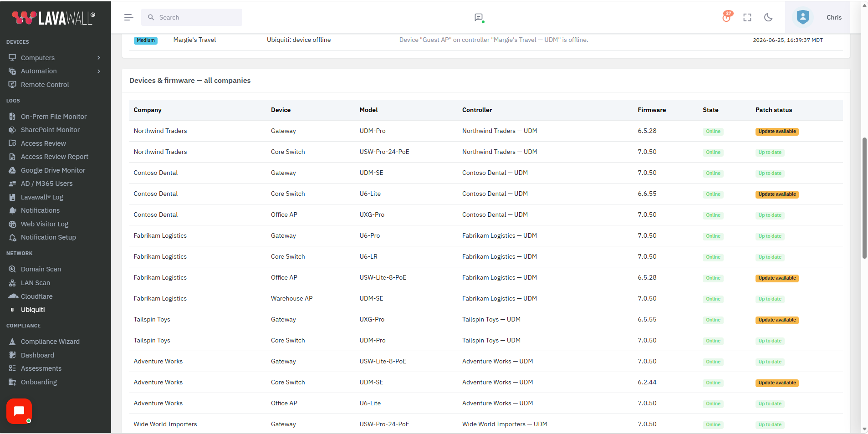Sort table by Company column header
Image resolution: width=868 pixels, height=434 pixels.
pyautogui.click(x=148, y=110)
